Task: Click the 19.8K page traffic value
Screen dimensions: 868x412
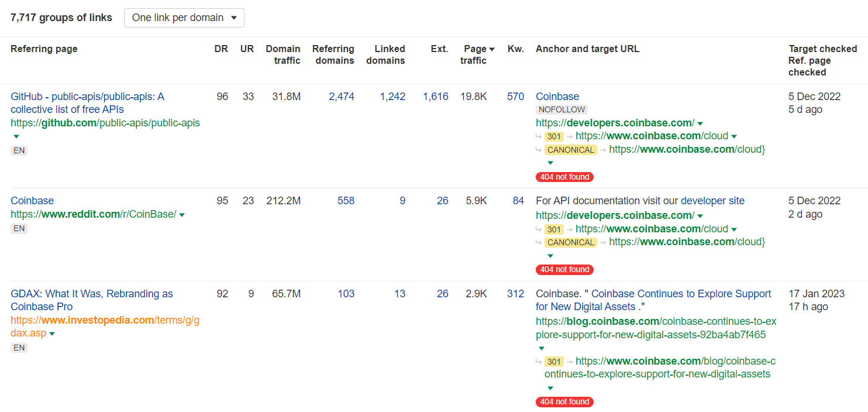Action: pyautogui.click(x=473, y=97)
